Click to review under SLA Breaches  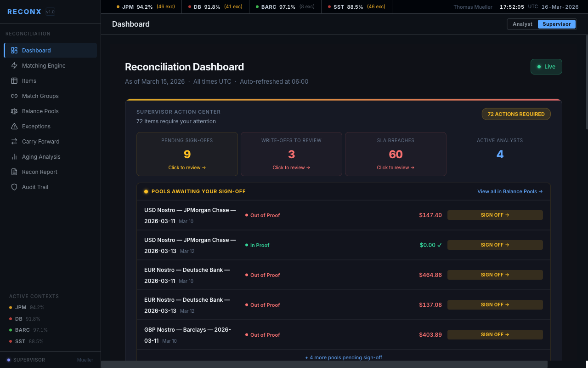click(396, 167)
